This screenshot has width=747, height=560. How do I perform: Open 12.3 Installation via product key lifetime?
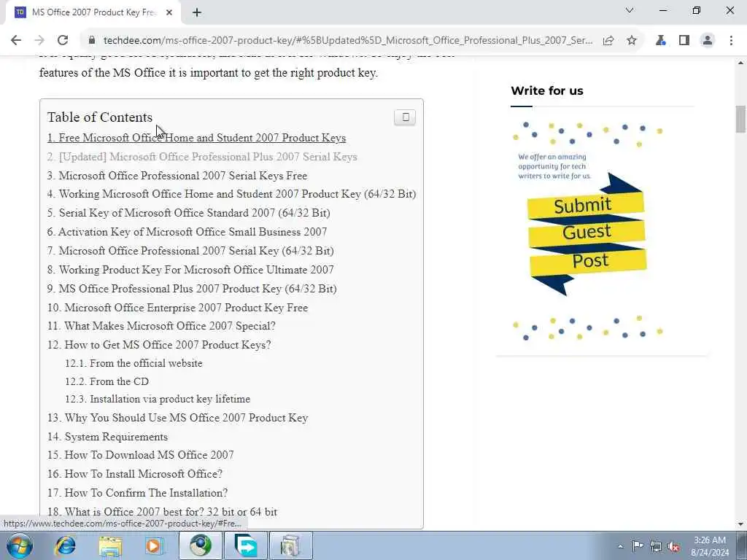[x=158, y=399]
